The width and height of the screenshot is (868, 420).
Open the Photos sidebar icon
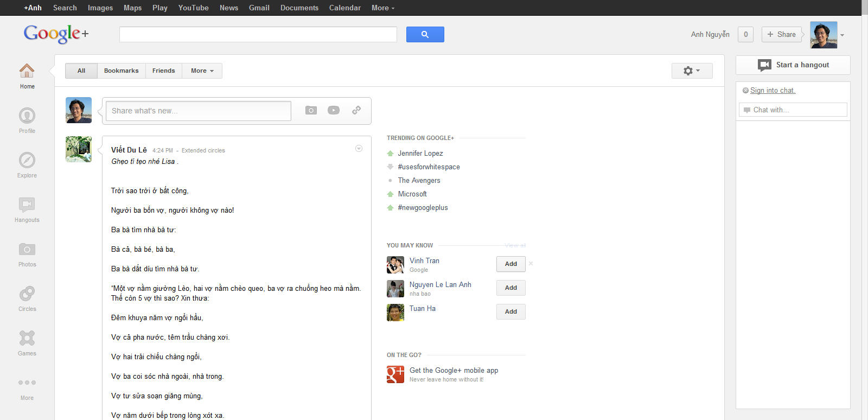(27, 249)
